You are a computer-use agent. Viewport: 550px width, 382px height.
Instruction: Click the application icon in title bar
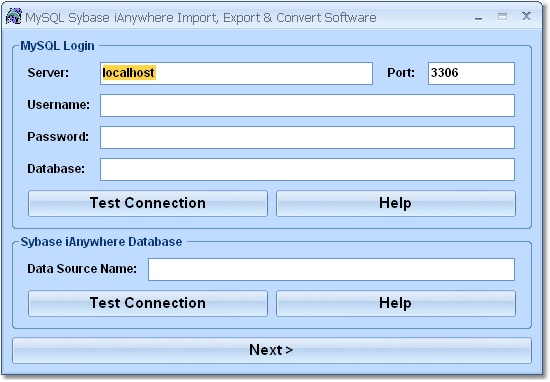14,16
